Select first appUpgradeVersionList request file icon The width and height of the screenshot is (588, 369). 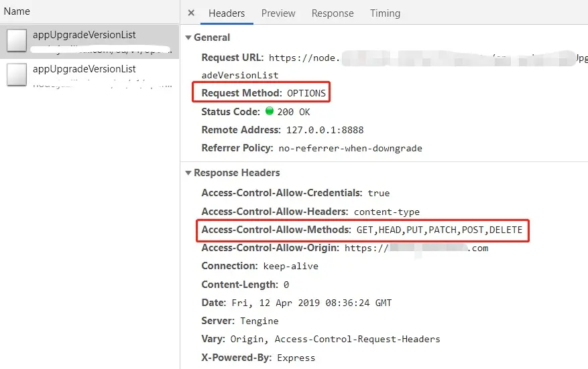(17, 40)
